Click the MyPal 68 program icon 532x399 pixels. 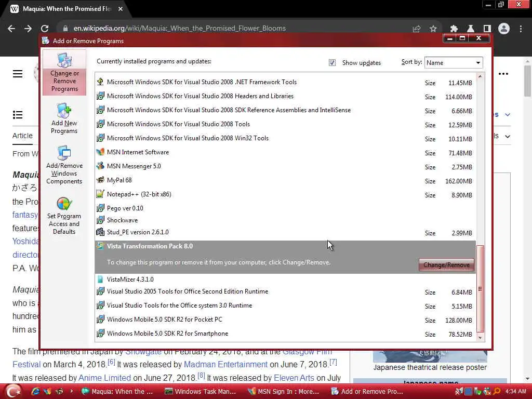(100, 180)
